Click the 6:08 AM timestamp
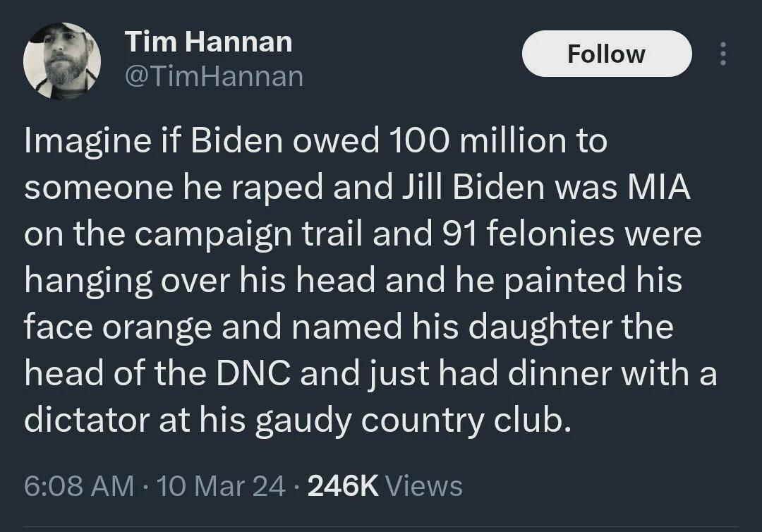 pyautogui.click(x=79, y=486)
